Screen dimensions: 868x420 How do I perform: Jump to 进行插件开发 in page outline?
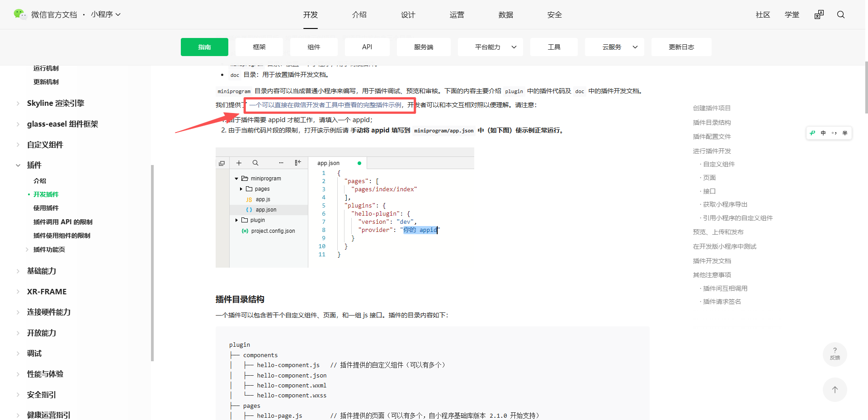pos(712,151)
